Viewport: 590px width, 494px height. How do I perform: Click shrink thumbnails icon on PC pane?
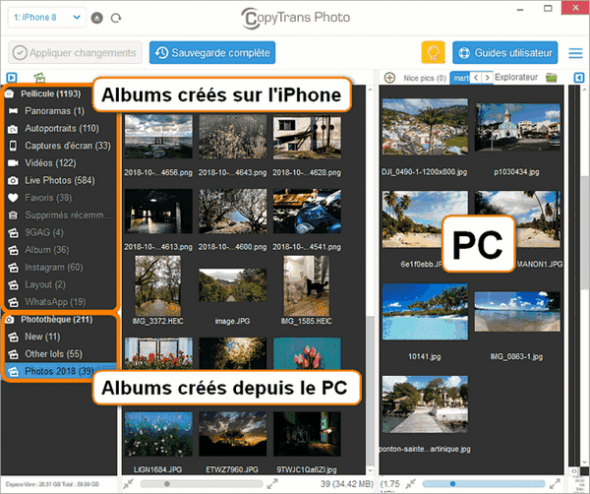[411, 484]
